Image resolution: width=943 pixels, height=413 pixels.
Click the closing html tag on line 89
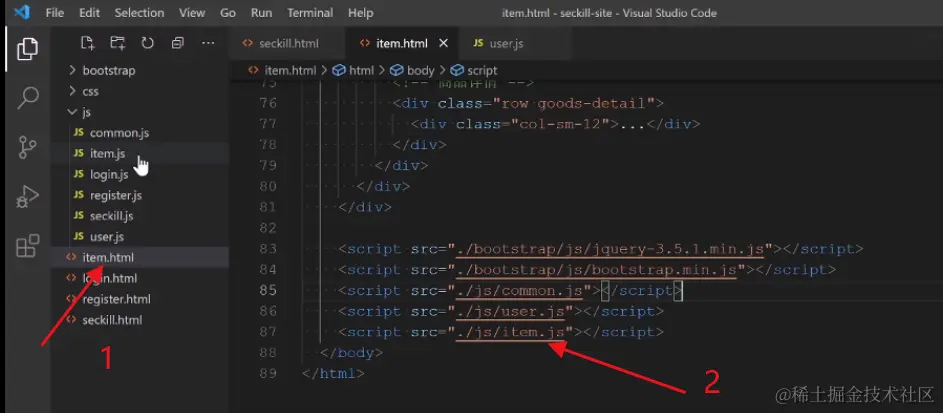tap(333, 373)
